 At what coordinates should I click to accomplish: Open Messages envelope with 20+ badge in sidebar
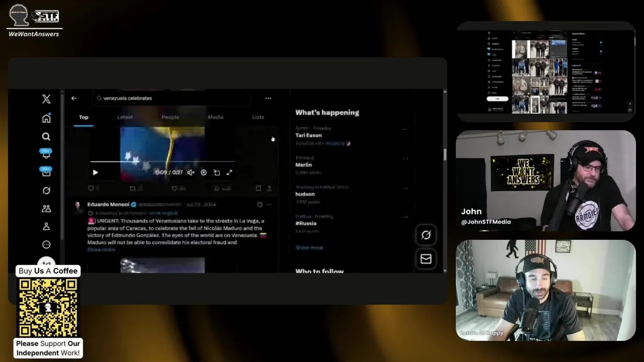tap(46, 172)
